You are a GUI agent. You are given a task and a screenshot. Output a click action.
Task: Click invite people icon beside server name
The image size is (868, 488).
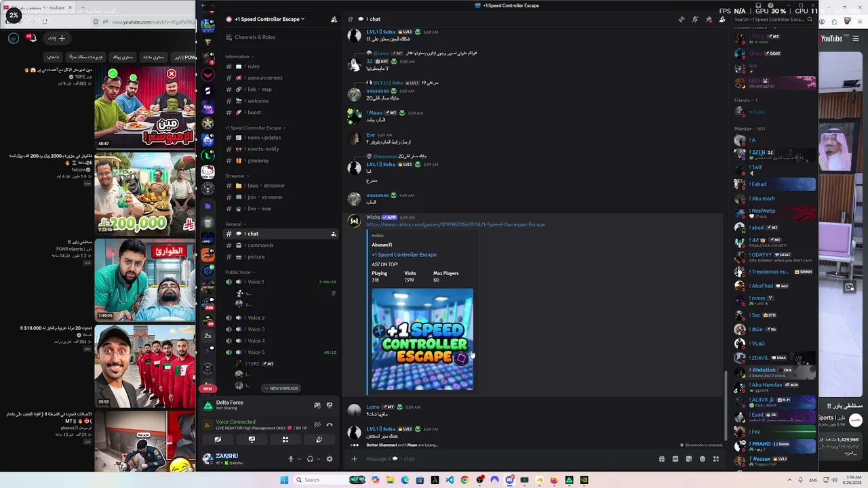pyautogui.click(x=334, y=19)
